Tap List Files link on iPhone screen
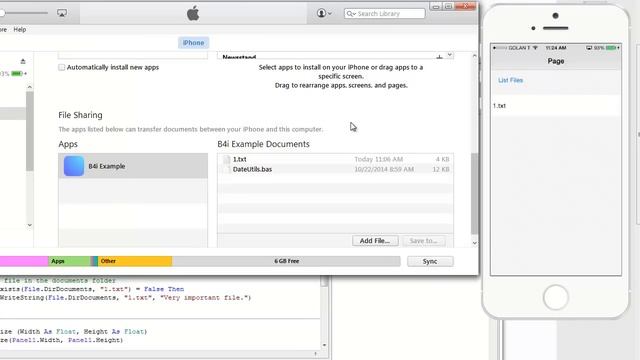This screenshot has height=360, width=640. tap(510, 80)
